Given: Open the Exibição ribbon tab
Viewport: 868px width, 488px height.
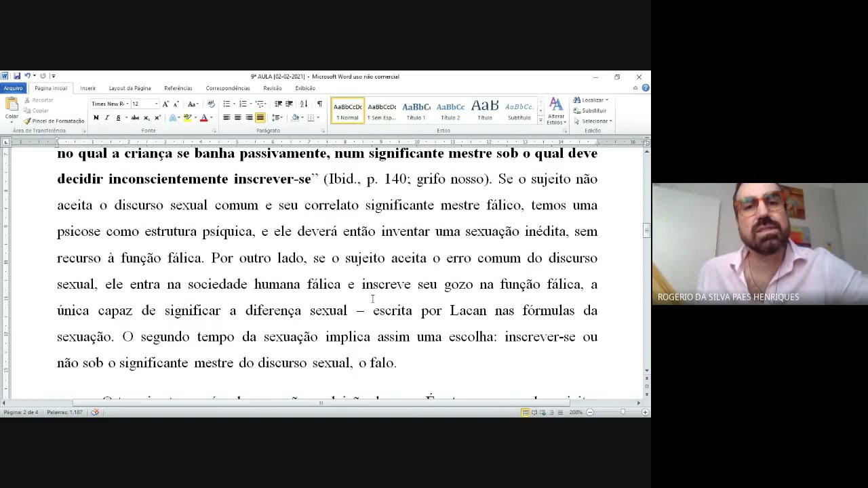Looking at the screenshot, I should pos(305,88).
